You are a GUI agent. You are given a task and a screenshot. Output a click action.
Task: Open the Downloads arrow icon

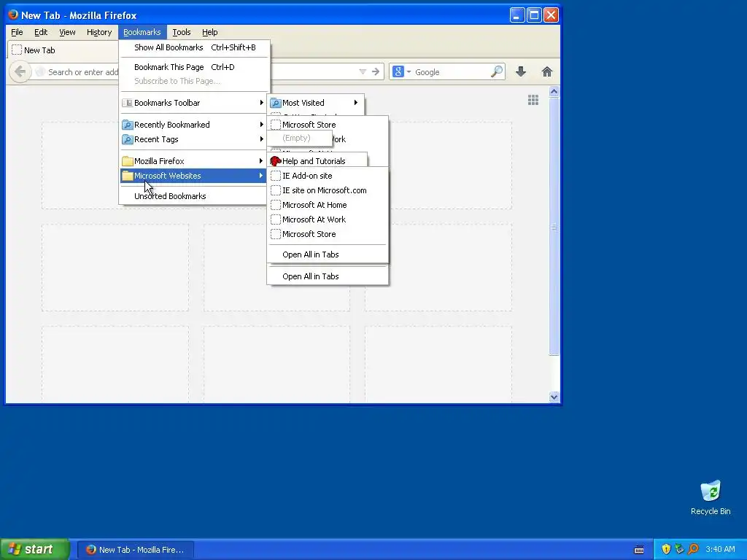(521, 72)
